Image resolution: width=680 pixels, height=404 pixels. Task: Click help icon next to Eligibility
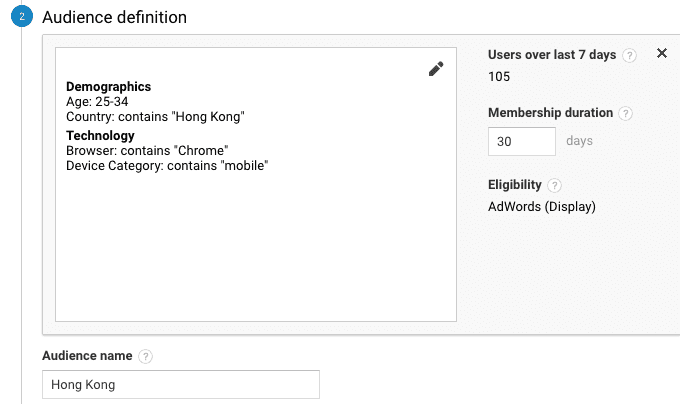click(x=555, y=186)
